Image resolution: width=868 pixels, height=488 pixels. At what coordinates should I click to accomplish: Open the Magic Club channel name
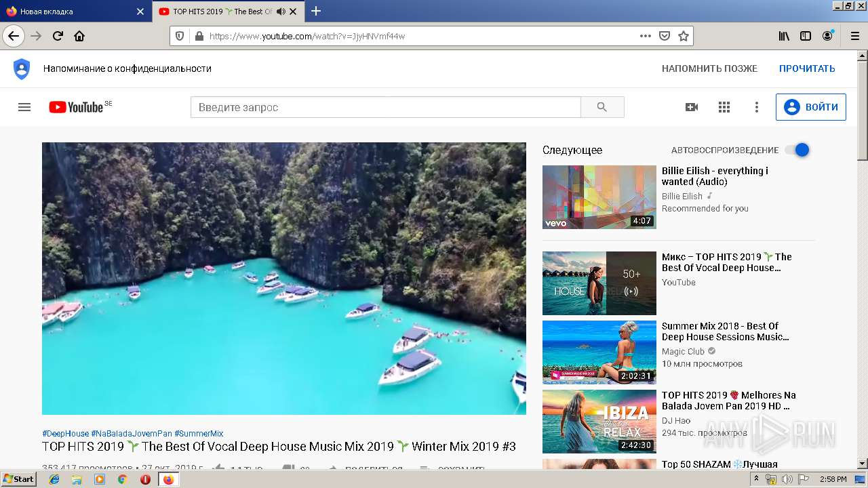(x=683, y=351)
